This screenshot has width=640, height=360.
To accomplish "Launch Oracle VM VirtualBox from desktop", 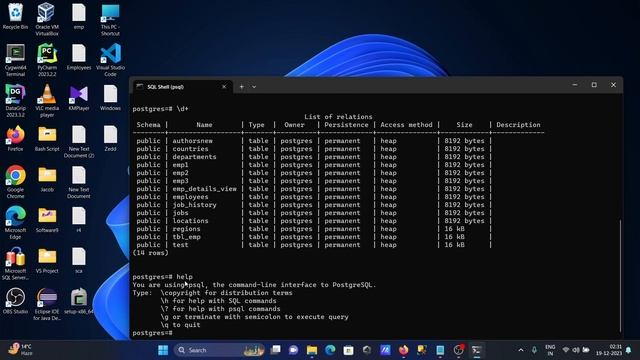I will [47, 18].
